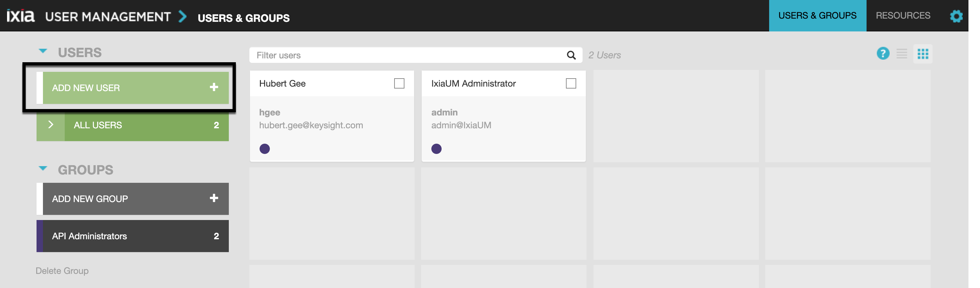Click the plus icon on Add New User
980x288 pixels.
[214, 87]
